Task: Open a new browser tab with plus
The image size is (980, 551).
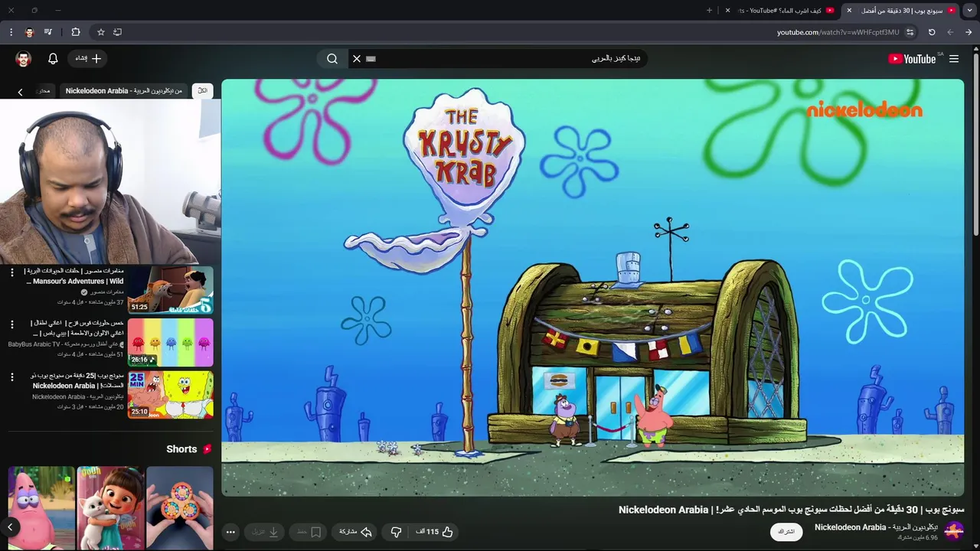Action: click(x=709, y=10)
